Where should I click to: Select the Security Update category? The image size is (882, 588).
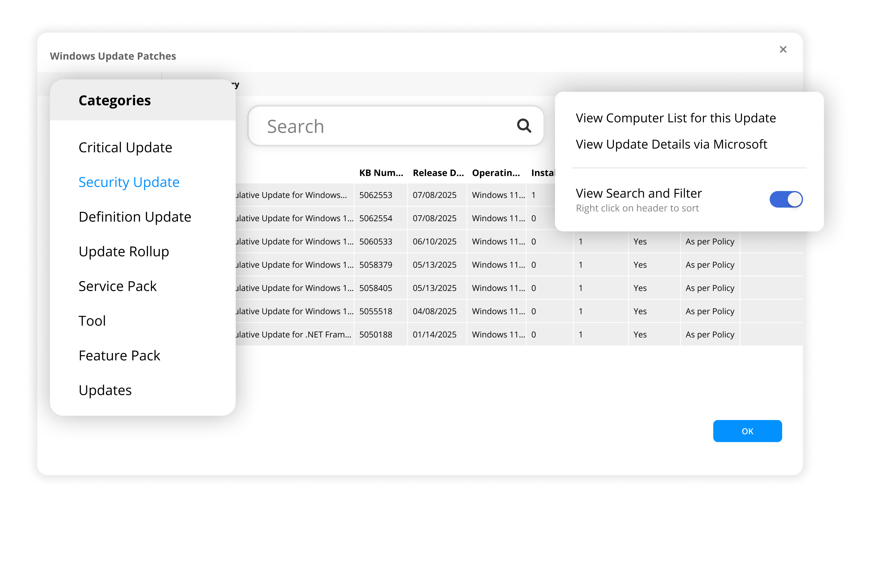tap(129, 182)
